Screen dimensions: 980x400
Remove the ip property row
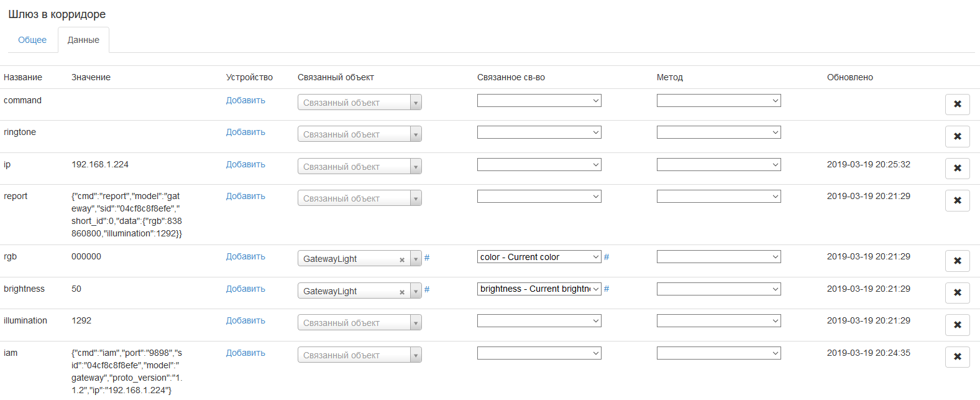pyautogui.click(x=957, y=169)
